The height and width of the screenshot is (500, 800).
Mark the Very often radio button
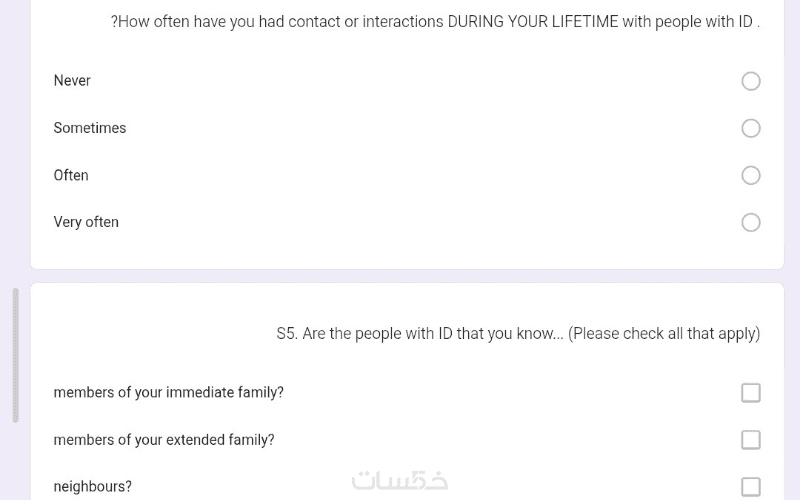pyautogui.click(x=751, y=222)
